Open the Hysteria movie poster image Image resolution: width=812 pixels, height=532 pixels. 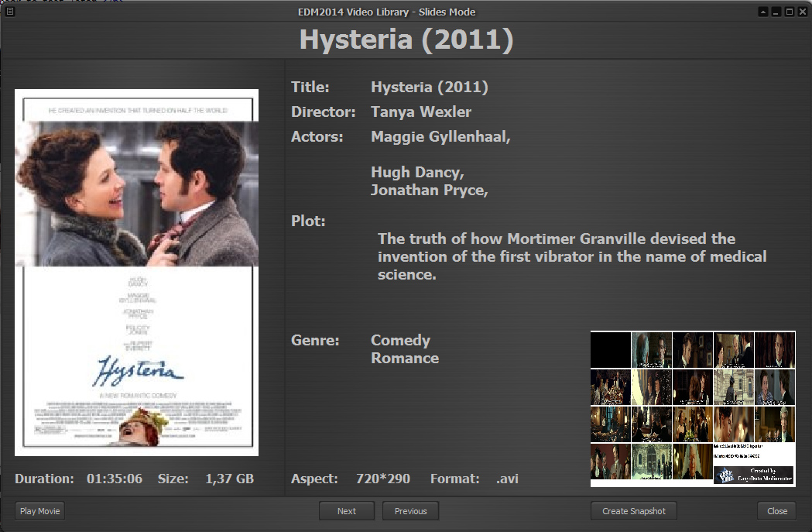(x=137, y=273)
